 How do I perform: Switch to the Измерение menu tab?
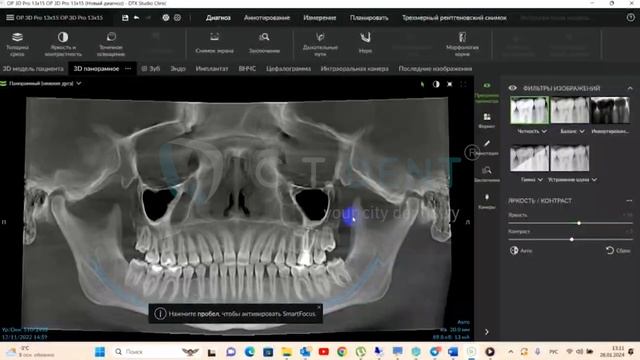pyautogui.click(x=320, y=18)
